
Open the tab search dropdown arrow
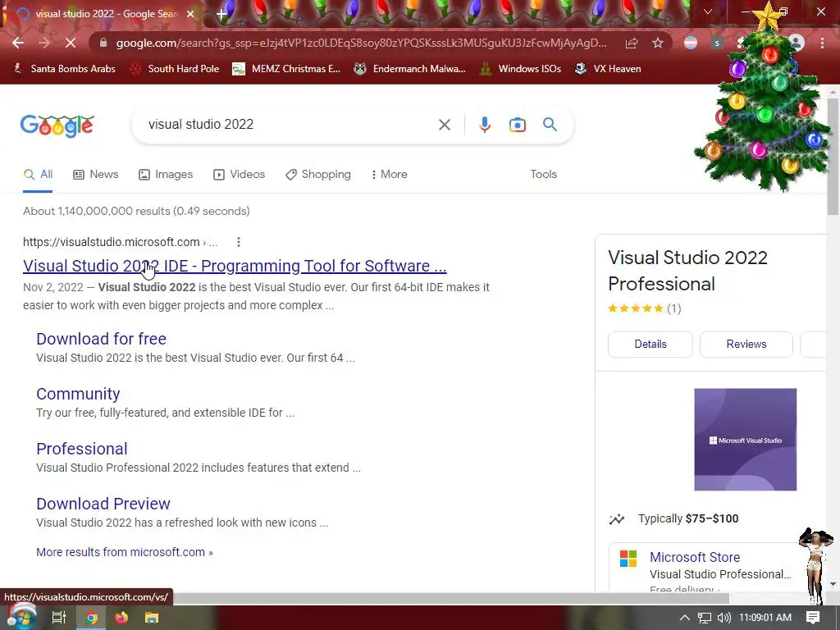[708, 11]
